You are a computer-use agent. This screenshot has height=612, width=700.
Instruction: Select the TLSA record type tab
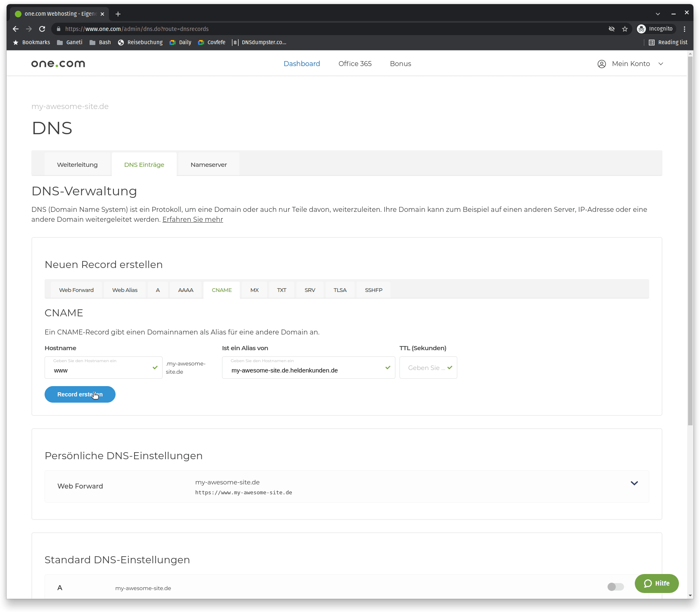coord(340,290)
